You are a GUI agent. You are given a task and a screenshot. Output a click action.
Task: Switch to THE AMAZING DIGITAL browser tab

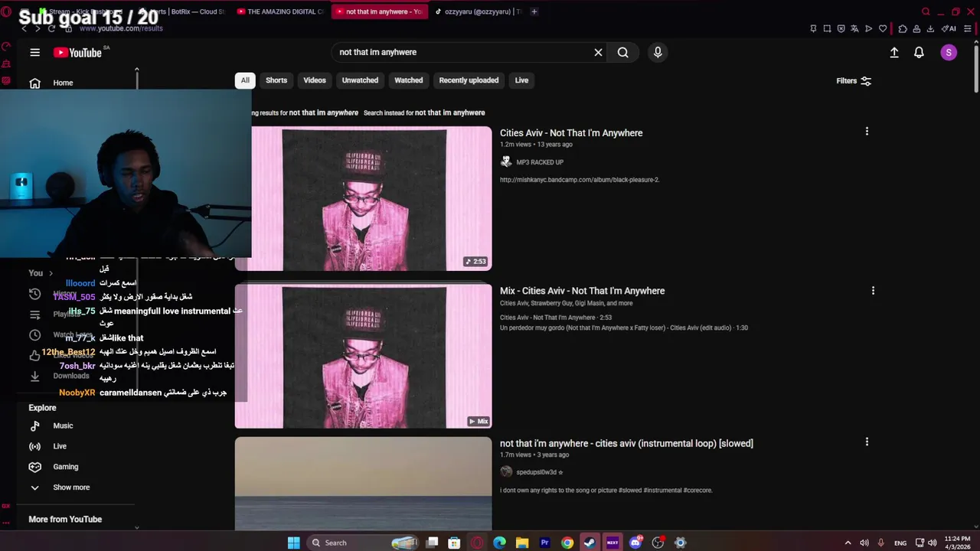[x=281, y=11]
